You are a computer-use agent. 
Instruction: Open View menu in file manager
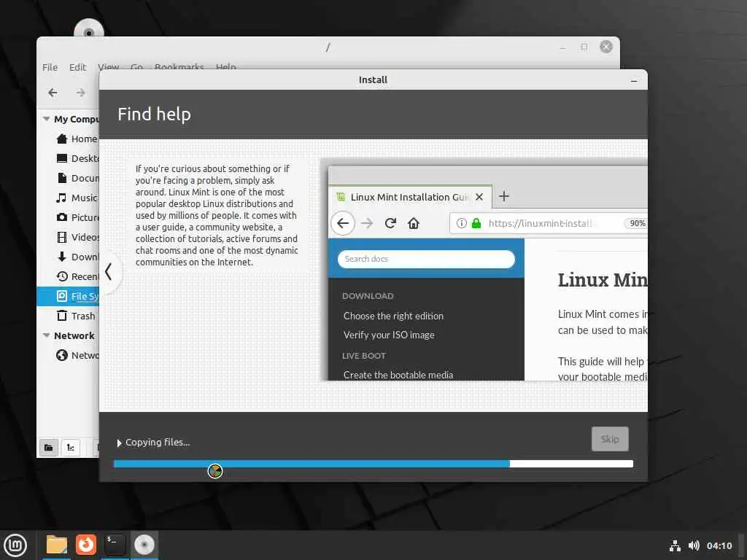pyautogui.click(x=108, y=67)
